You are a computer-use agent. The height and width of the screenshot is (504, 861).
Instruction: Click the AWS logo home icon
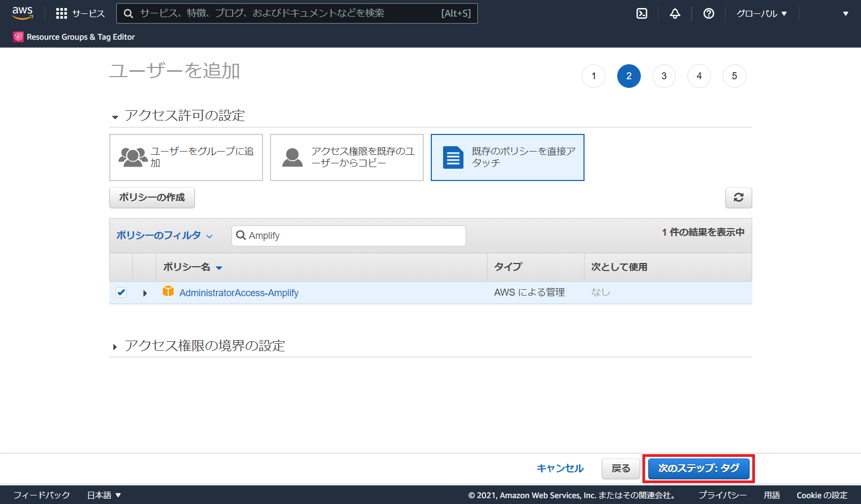coord(23,13)
